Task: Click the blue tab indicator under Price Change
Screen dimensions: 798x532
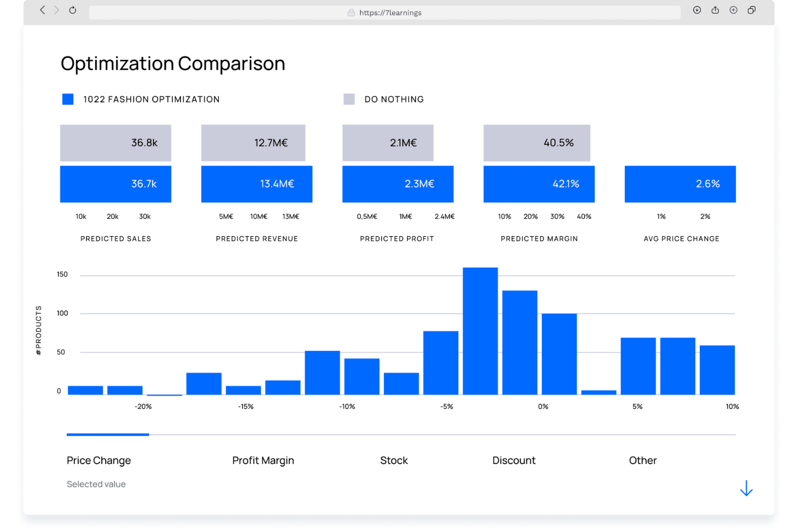Action: (107, 434)
